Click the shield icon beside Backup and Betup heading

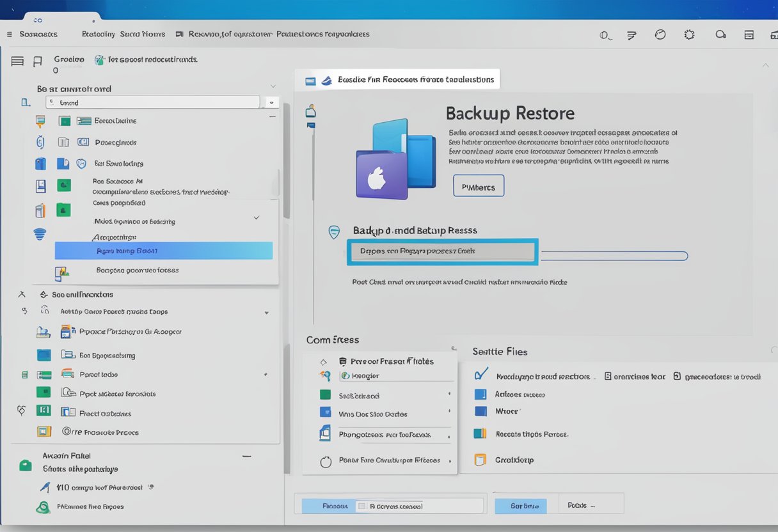click(334, 232)
